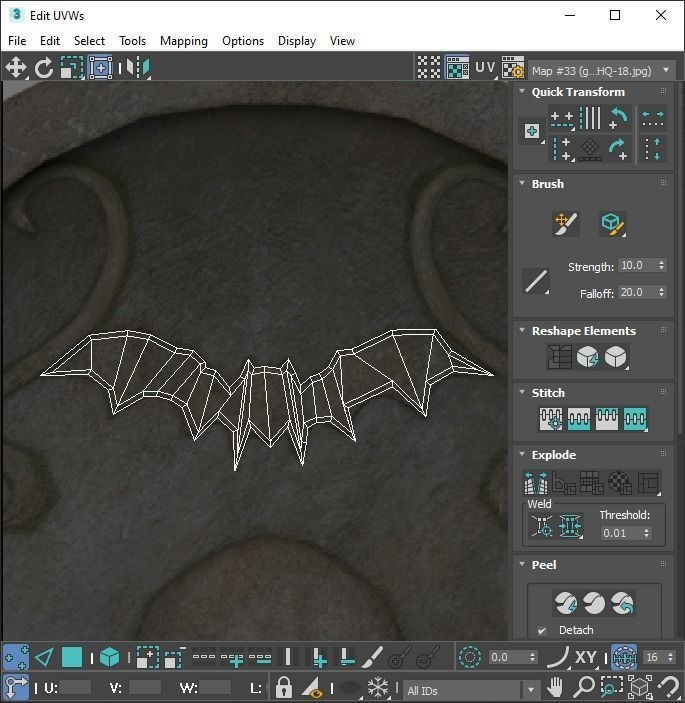
Task: Toggle Edge sub-object mode
Action: tap(44, 658)
